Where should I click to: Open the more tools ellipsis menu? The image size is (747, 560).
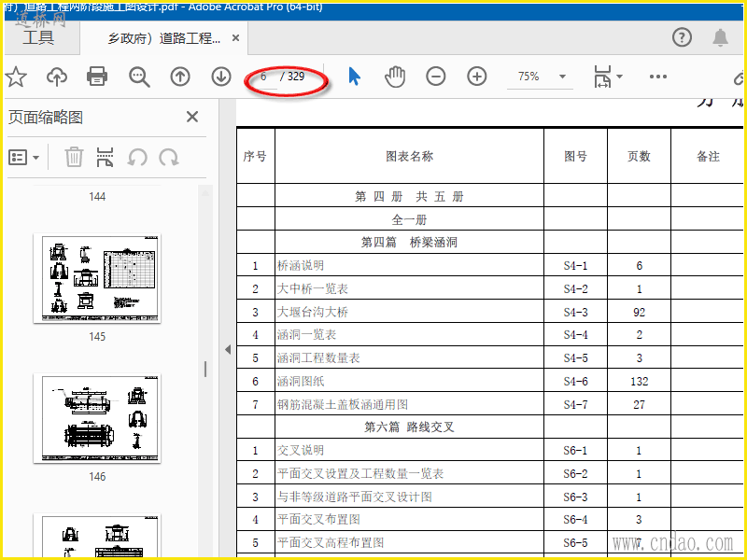point(658,77)
